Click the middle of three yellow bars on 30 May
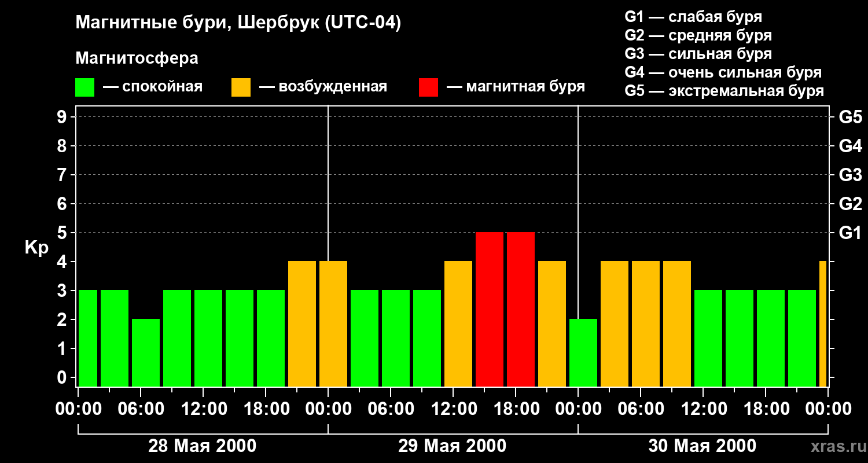868x463 pixels. click(646, 324)
